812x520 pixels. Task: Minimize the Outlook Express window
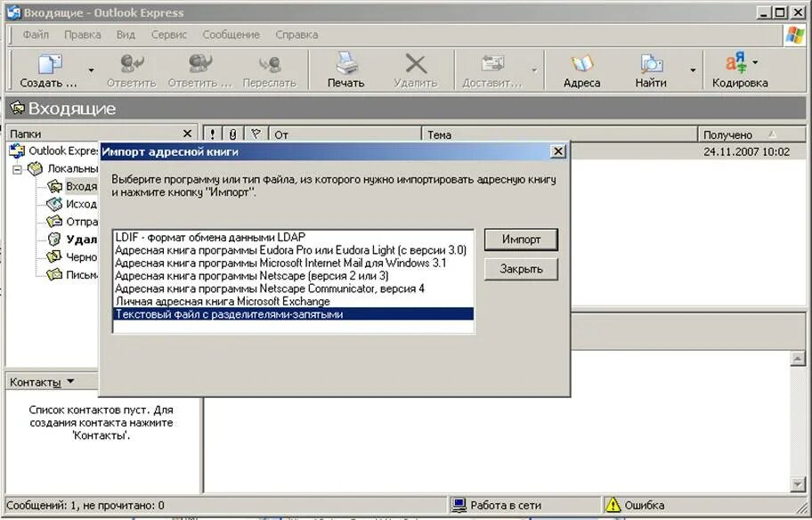pyautogui.click(x=763, y=12)
